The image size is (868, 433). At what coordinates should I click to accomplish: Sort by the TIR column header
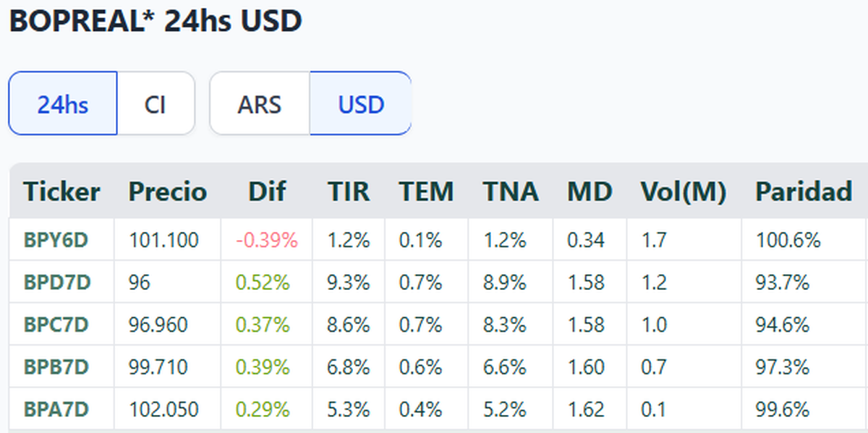pos(348,192)
